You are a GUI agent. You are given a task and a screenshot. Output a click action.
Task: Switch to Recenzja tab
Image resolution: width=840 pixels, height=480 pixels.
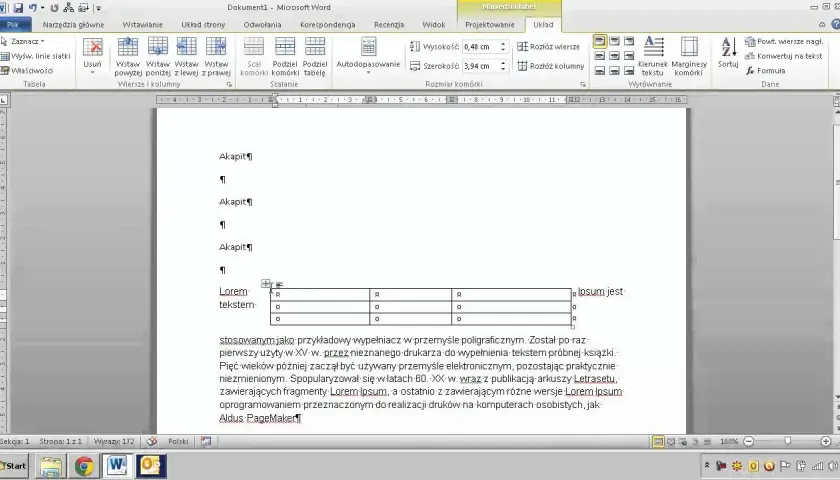[x=389, y=25]
